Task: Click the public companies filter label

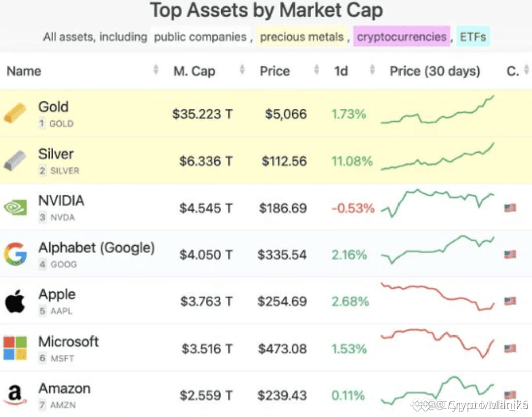Action: point(201,36)
